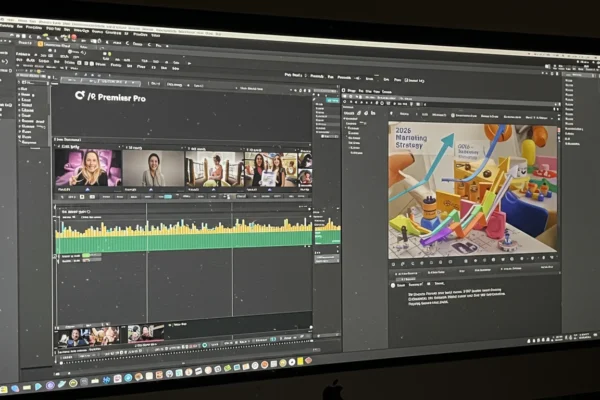
Task: Open the purple circular app in the dock
Action: pos(50,385)
